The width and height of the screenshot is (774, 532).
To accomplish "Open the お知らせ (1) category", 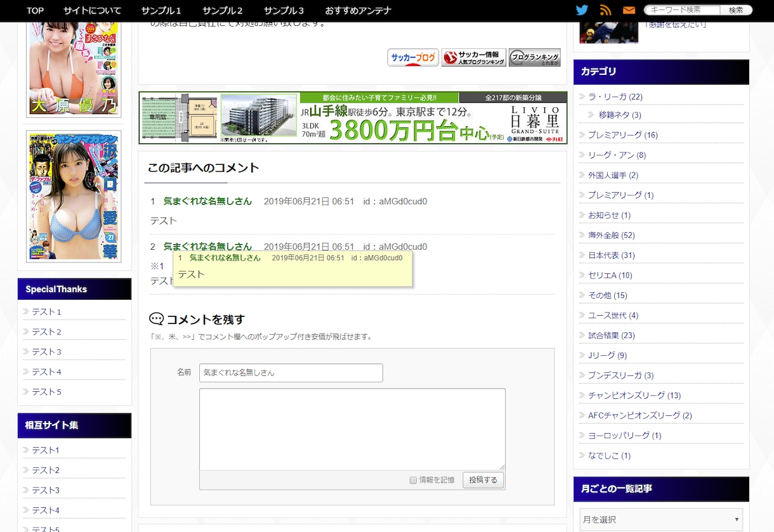I will click(609, 216).
